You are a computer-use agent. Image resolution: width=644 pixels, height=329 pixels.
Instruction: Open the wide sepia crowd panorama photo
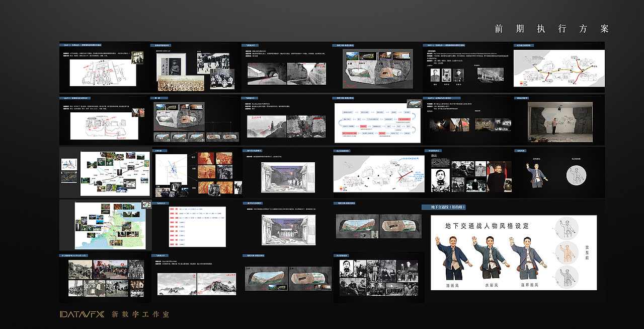(x=181, y=84)
